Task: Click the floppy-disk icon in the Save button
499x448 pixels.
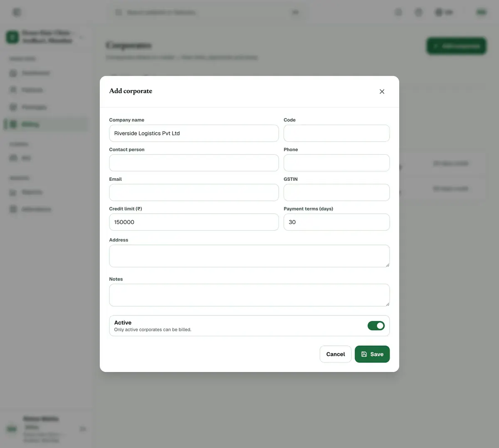Action: click(364, 354)
